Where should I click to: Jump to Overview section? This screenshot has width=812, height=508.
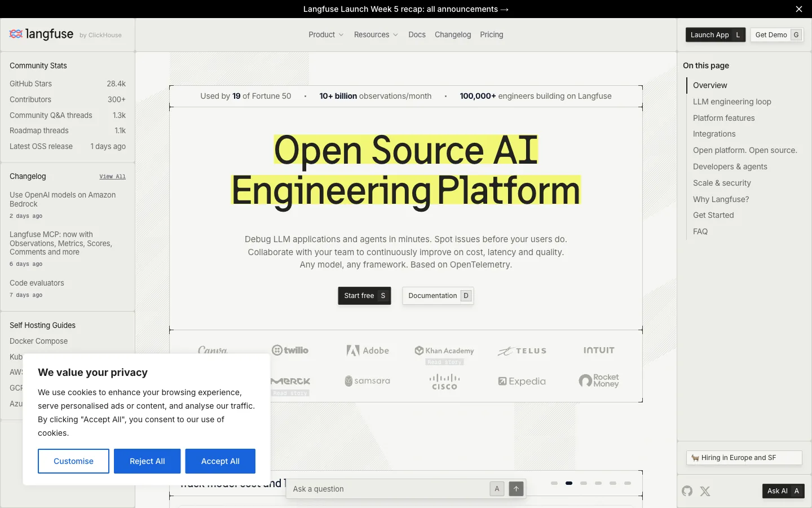[710, 85]
